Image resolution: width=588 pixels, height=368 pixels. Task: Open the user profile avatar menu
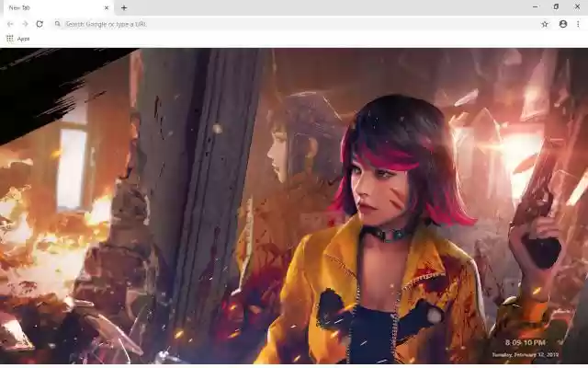tap(563, 24)
